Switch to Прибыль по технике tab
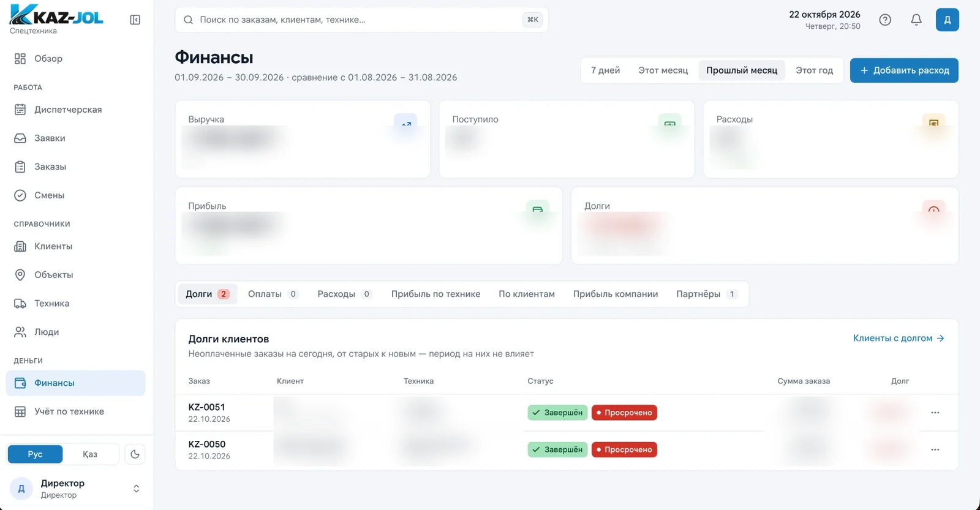This screenshot has height=510, width=980. coord(435,294)
